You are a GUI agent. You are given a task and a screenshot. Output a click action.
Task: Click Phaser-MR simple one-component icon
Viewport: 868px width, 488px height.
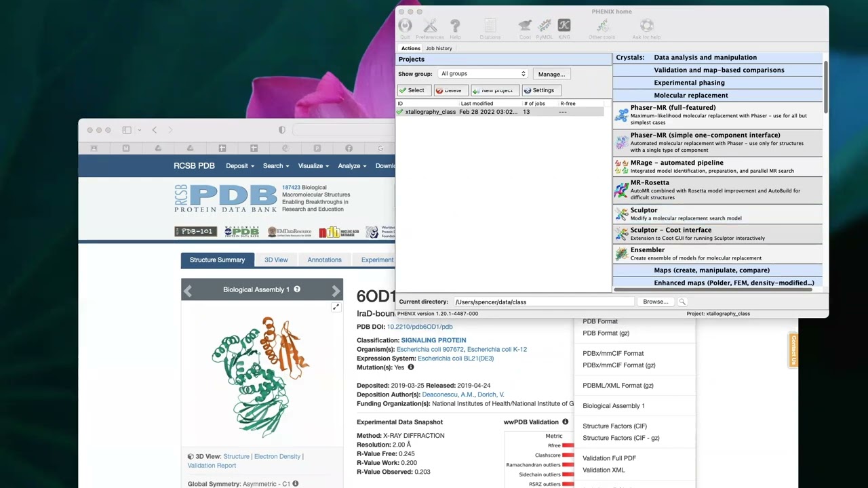(621, 142)
